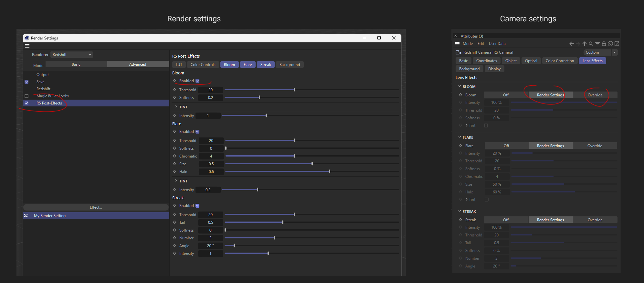Screen dimensions: 644x283
Task: Open Render Settings hamburger menu
Action: [x=27, y=46]
